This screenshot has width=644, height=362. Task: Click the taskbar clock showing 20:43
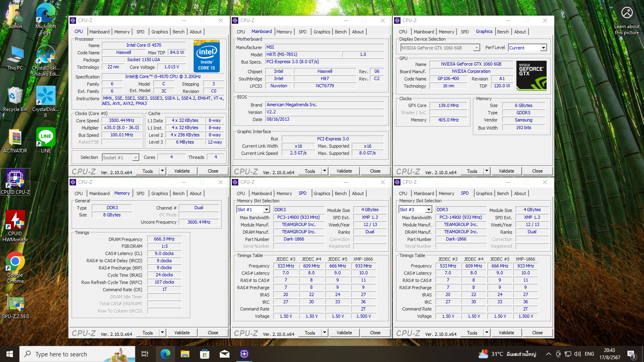click(609, 354)
